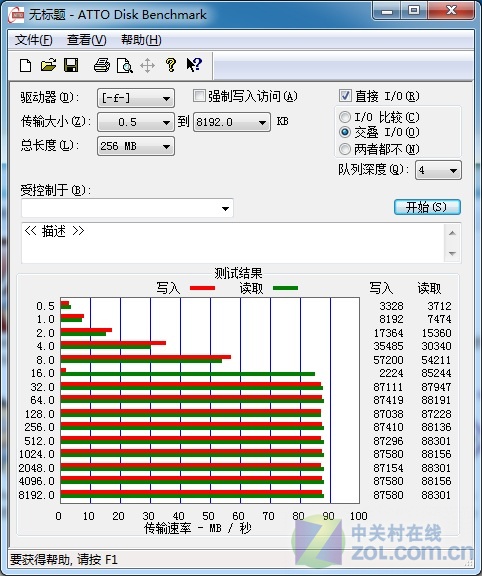Click the 传输速率 - MB / 秒 axis label
482x576 pixels.
[198, 528]
